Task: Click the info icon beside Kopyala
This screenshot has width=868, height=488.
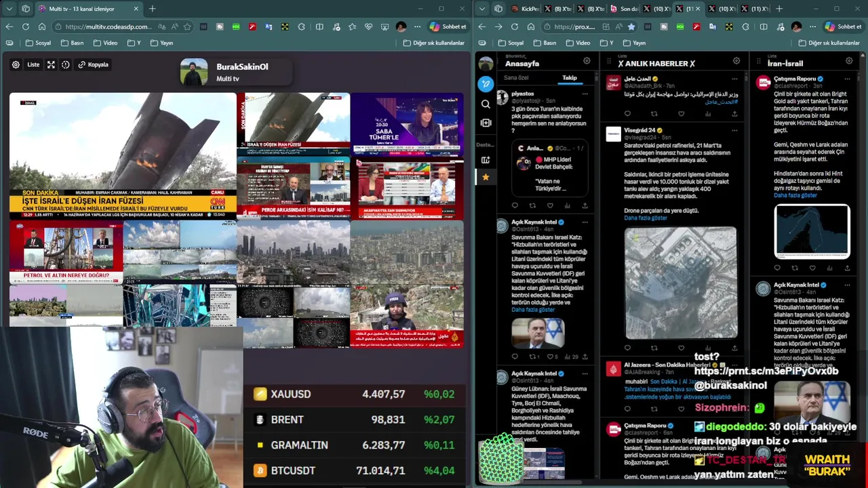Action: coord(66,64)
